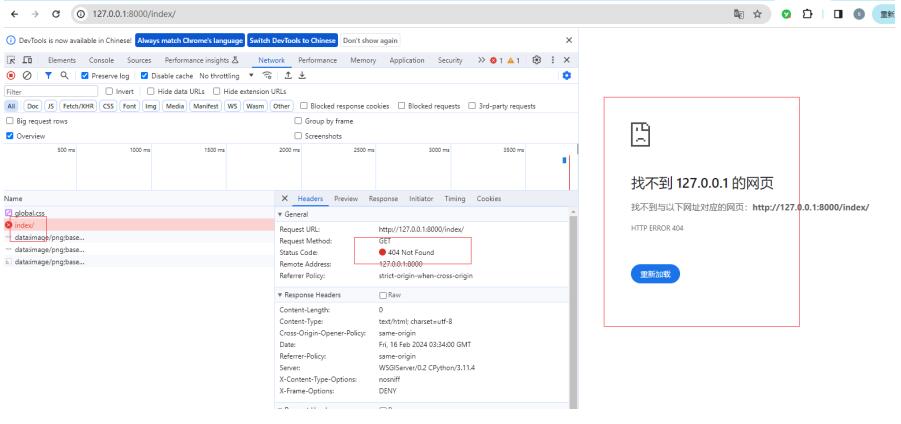Filter requests by Fetch/XHR
This screenshot has width=901, height=424.
click(78, 106)
